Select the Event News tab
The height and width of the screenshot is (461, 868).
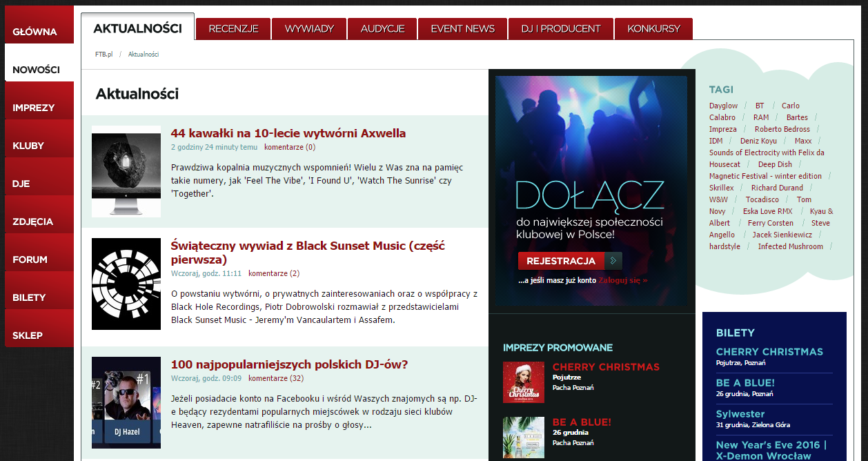[462, 29]
